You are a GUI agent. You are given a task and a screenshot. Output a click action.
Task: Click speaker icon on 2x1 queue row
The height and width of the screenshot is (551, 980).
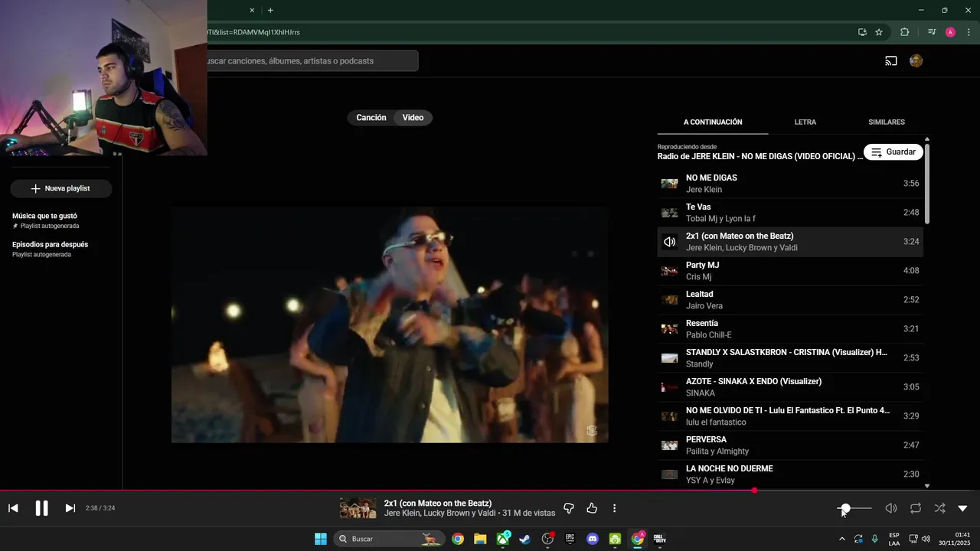click(x=670, y=242)
